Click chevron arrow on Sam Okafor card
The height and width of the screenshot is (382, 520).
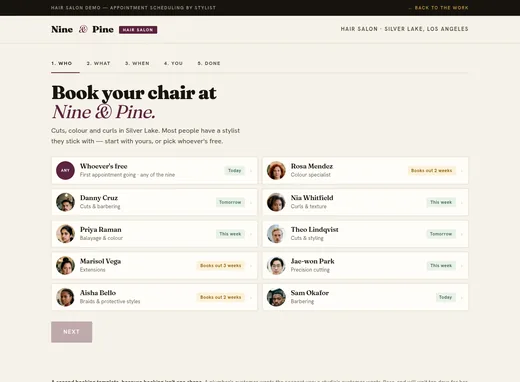click(462, 297)
